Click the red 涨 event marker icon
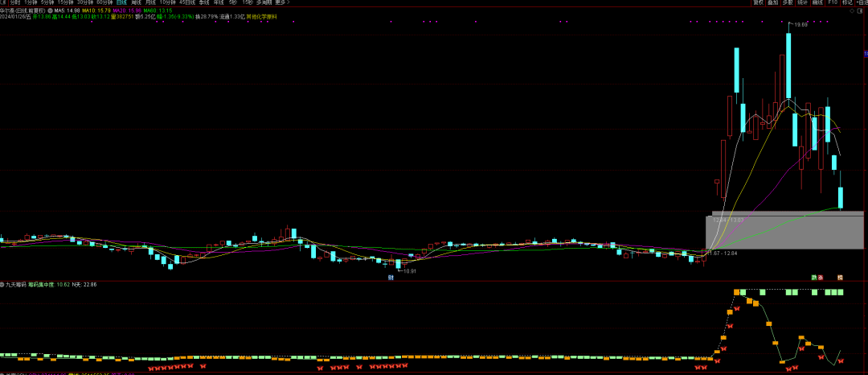 coord(821,278)
